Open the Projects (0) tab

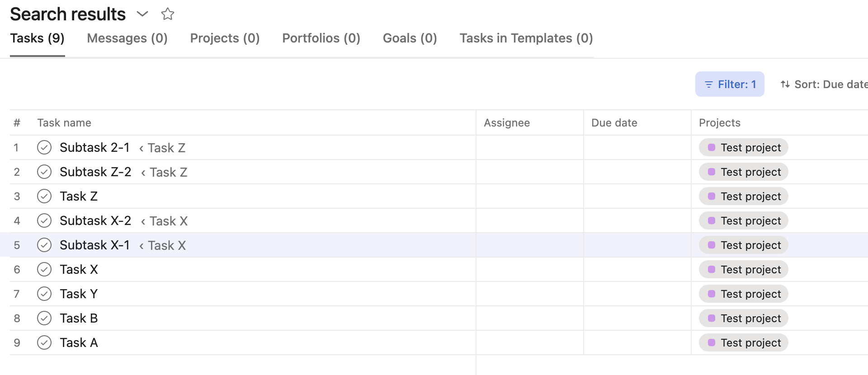225,38
